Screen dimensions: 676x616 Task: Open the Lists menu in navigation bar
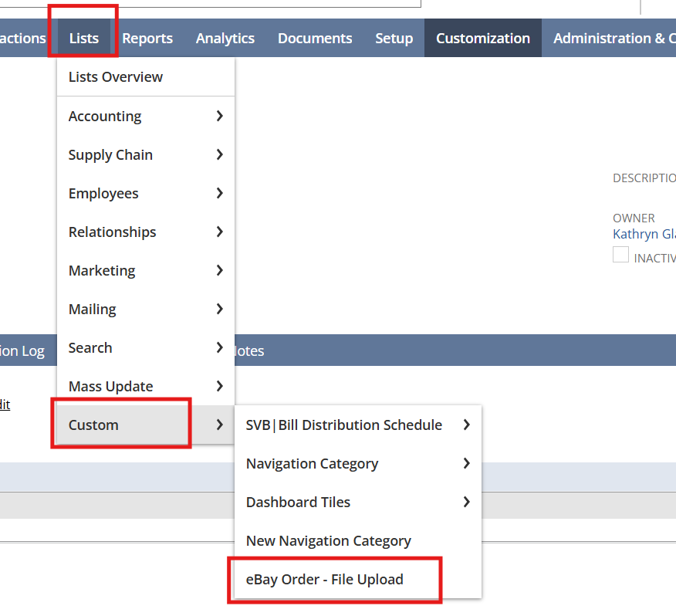(83, 38)
